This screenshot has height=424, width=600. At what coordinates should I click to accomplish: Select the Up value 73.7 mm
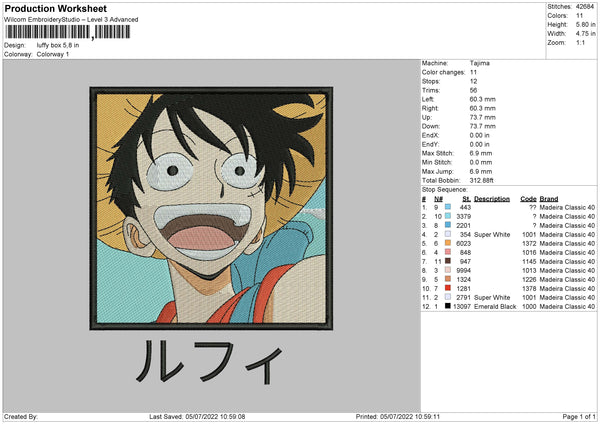point(483,117)
